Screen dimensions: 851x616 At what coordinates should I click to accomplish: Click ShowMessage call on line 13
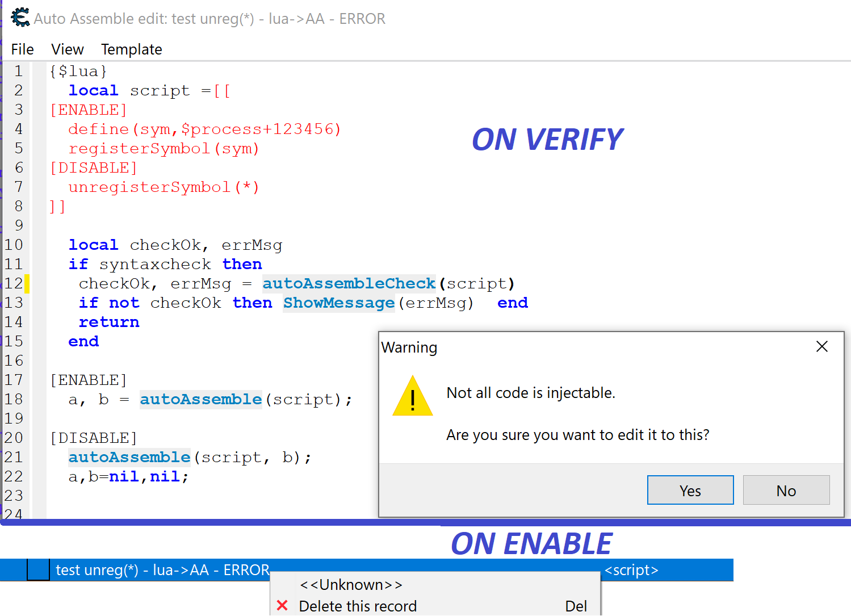point(339,303)
